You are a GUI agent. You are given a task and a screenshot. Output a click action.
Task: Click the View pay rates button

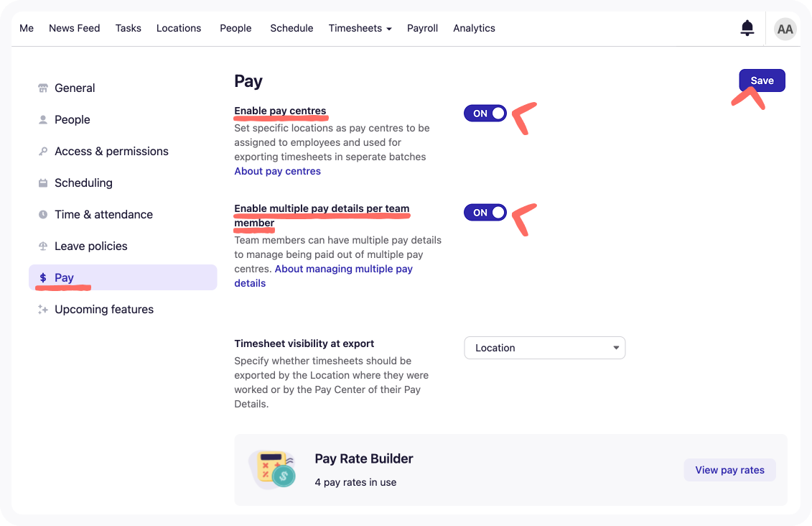tap(729, 470)
